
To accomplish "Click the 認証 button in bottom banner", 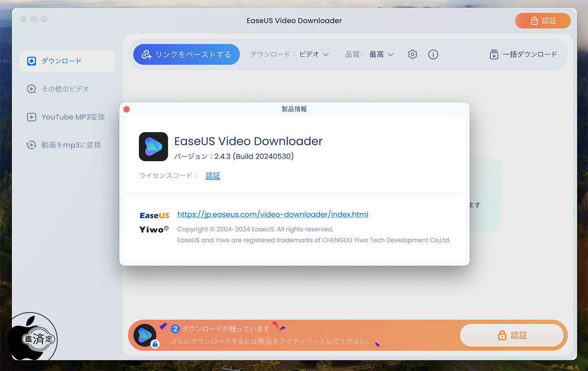I will pyautogui.click(x=512, y=335).
